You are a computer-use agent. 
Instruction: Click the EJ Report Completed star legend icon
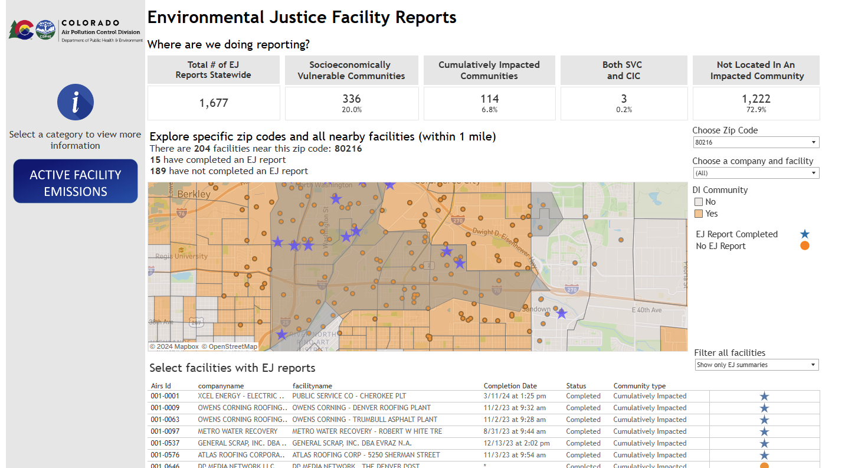click(x=805, y=234)
